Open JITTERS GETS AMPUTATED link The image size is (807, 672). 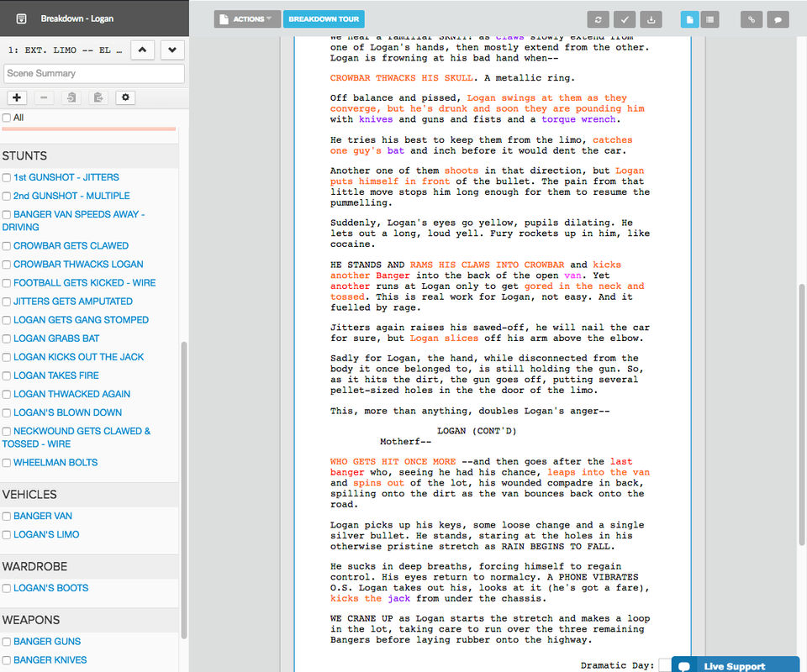tap(73, 302)
